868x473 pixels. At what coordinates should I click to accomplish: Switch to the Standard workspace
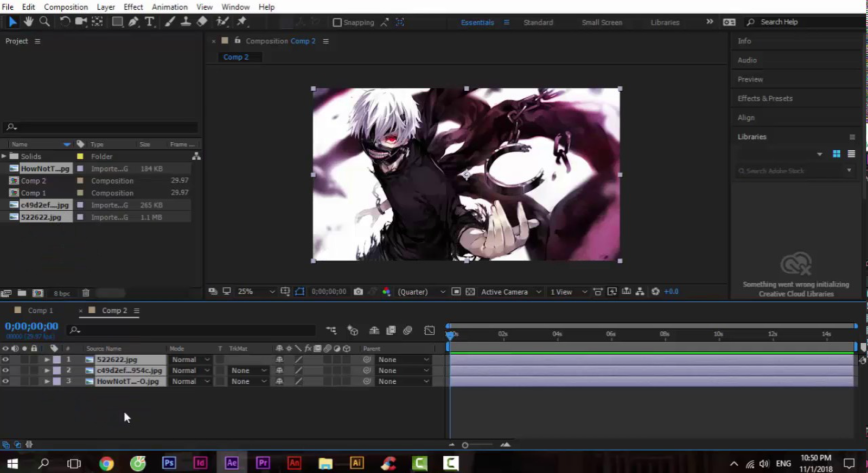click(x=538, y=22)
